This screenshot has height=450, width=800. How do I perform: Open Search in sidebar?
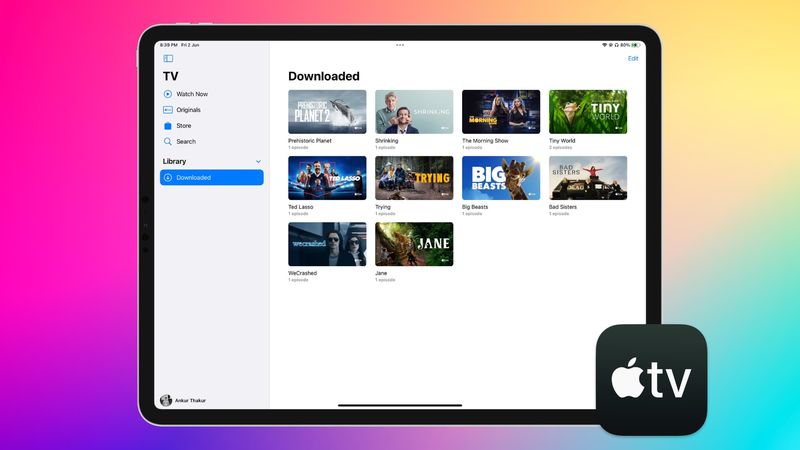pyautogui.click(x=186, y=141)
